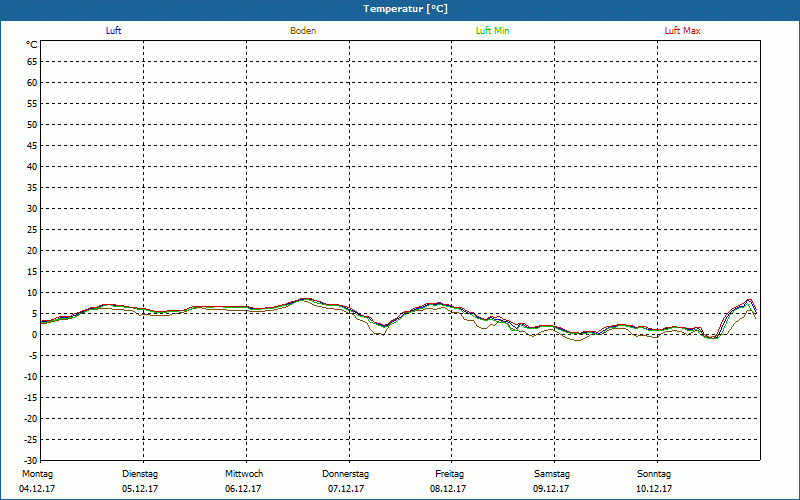Image resolution: width=800 pixels, height=500 pixels.
Task: Click the 'Freitag' day label
Action: point(449,474)
